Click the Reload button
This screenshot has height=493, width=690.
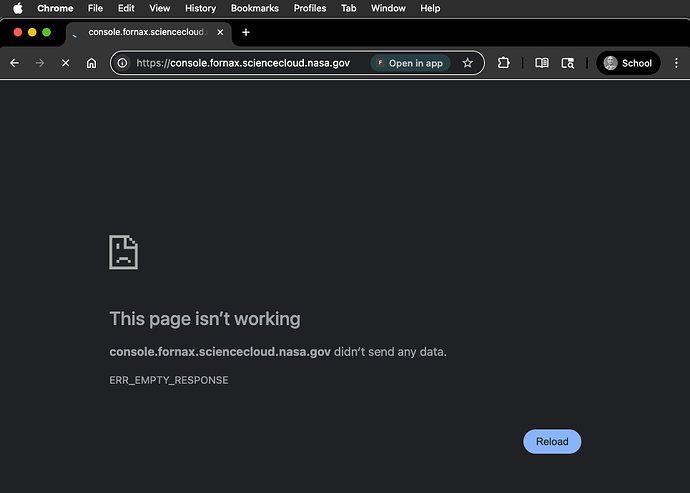click(x=551, y=441)
